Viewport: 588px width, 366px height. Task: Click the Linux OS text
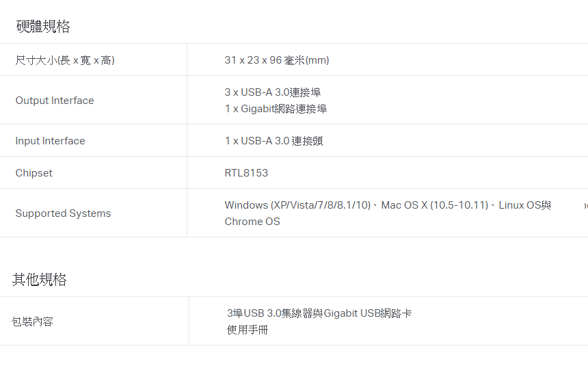click(520, 205)
